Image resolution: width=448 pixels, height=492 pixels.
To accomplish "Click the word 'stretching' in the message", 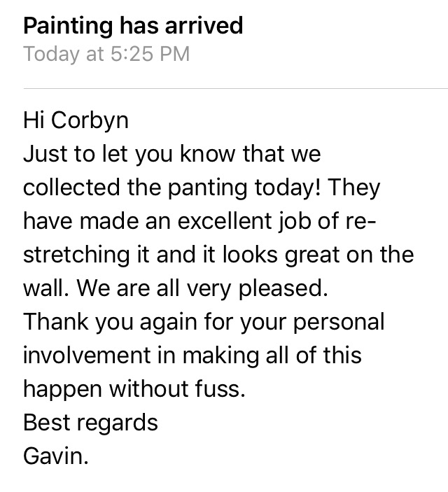I will coord(76,255).
